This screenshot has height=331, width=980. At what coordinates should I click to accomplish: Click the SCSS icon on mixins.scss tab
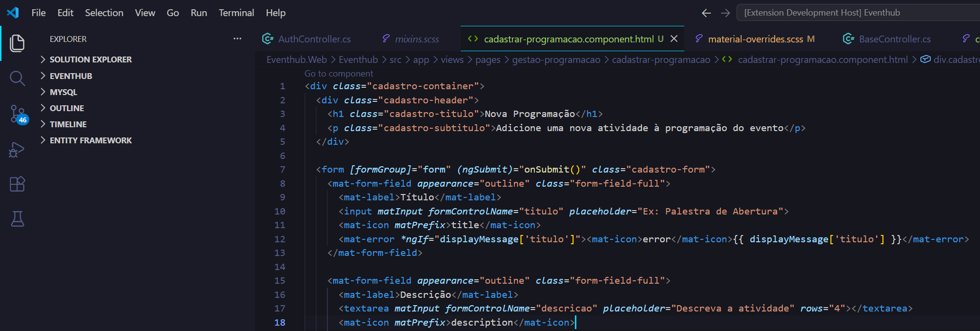point(386,39)
